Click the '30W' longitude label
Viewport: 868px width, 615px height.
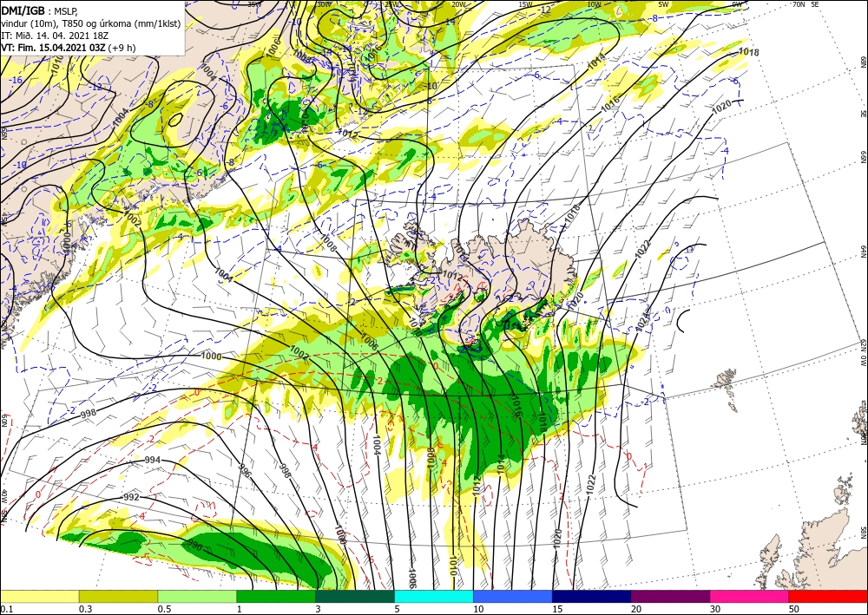[x=325, y=4]
